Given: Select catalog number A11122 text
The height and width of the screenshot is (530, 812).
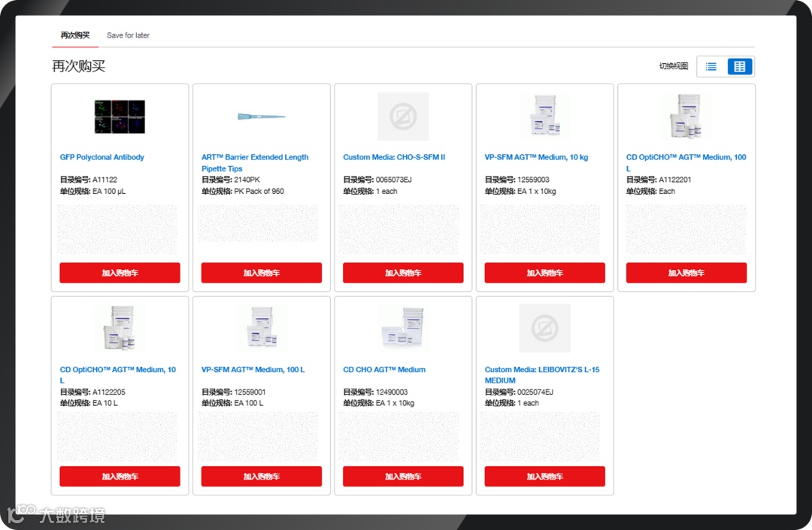Looking at the screenshot, I should (x=105, y=180).
